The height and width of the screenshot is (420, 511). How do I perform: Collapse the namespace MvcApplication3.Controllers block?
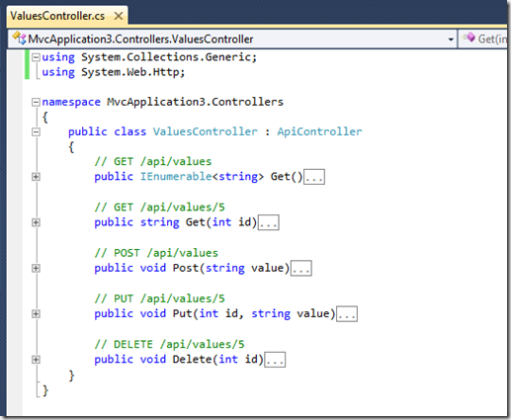[x=36, y=102]
